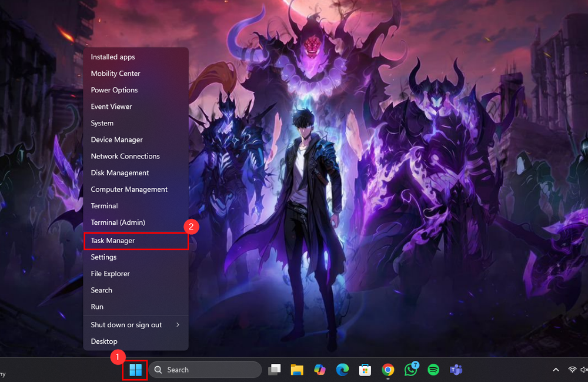Open Microsoft Teams
Image resolution: width=588 pixels, height=382 pixels.
[x=456, y=370]
